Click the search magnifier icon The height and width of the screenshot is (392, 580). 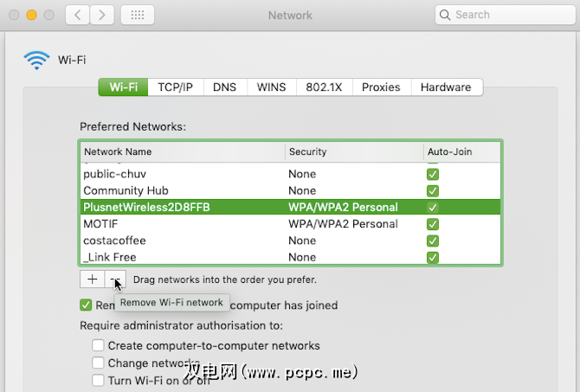[445, 15]
